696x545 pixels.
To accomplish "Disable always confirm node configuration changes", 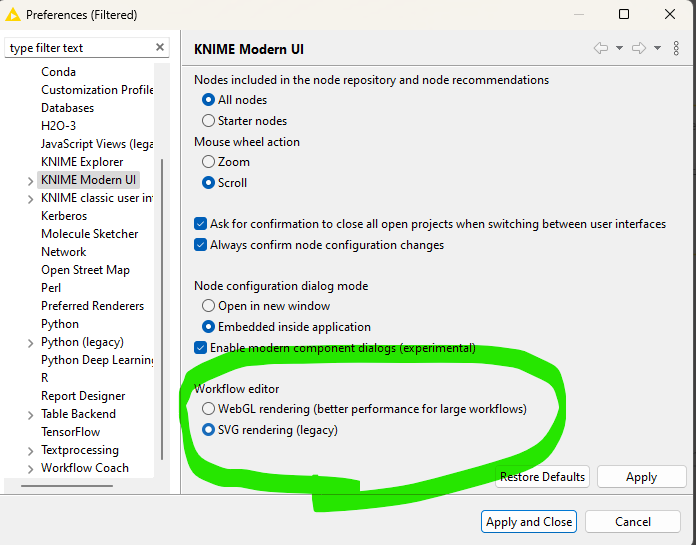I will [200, 245].
